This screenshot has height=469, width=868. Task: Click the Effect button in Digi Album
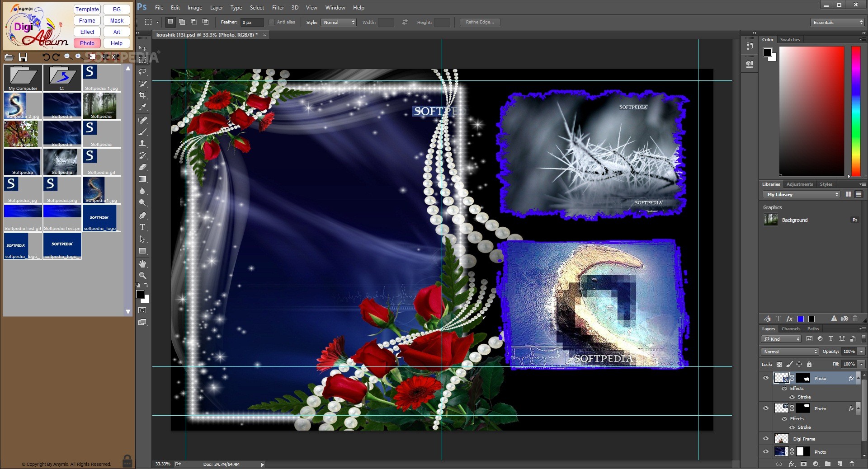pyautogui.click(x=87, y=32)
